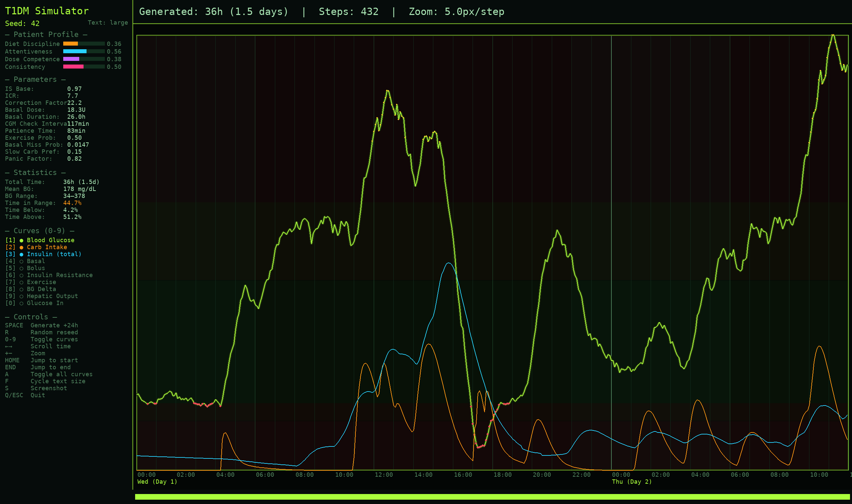The height and width of the screenshot is (504, 852).
Task: Click 'Steps: 432' in header
Action: coord(348,12)
